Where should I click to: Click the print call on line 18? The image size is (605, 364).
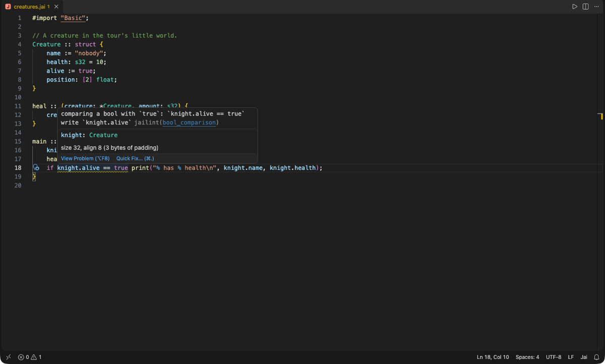tap(140, 168)
